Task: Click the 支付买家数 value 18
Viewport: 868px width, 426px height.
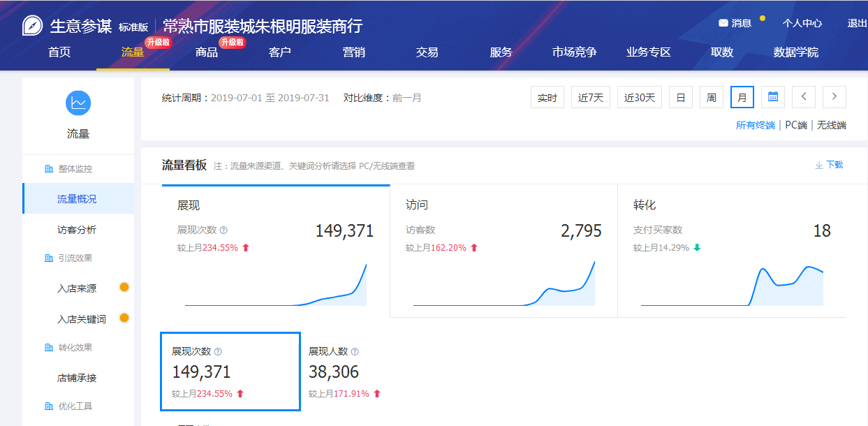Action: pos(822,231)
